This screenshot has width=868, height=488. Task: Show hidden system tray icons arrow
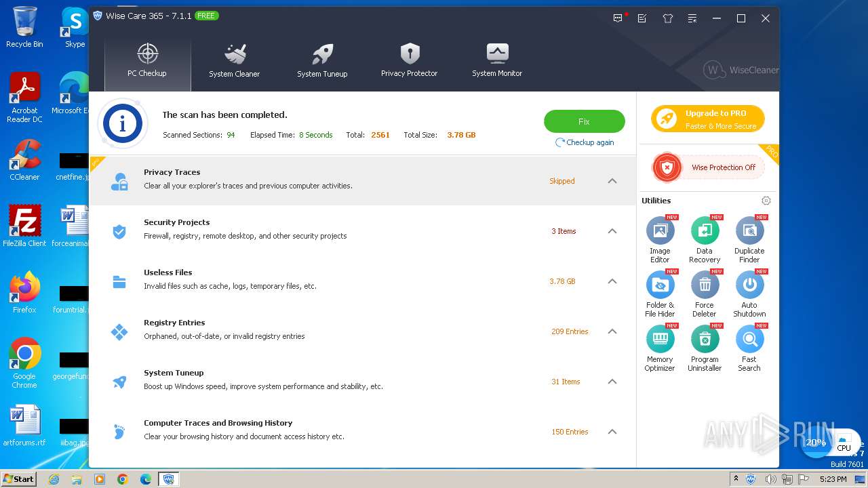[x=736, y=479]
